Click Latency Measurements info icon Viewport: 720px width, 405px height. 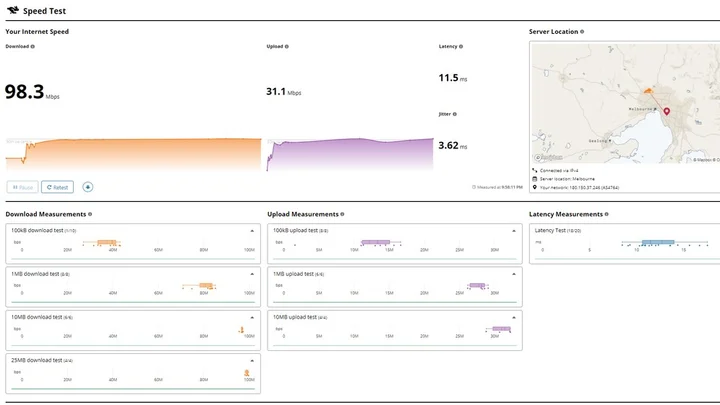pos(607,214)
